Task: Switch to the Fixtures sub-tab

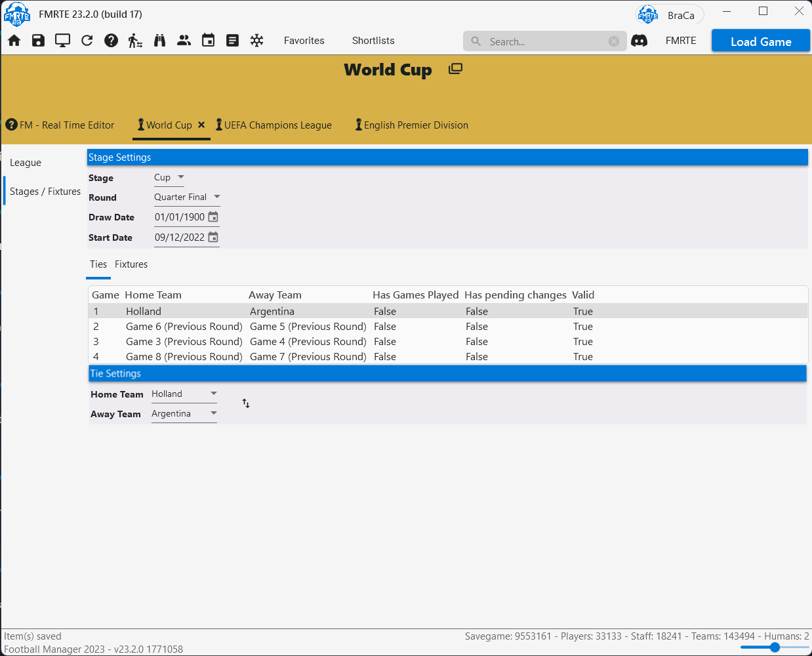Action: (x=131, y=264)
